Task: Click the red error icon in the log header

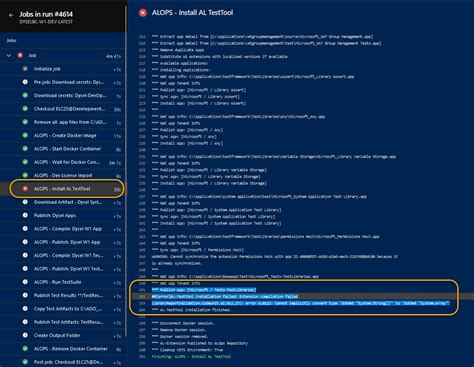Action: [x=143, y=13]
